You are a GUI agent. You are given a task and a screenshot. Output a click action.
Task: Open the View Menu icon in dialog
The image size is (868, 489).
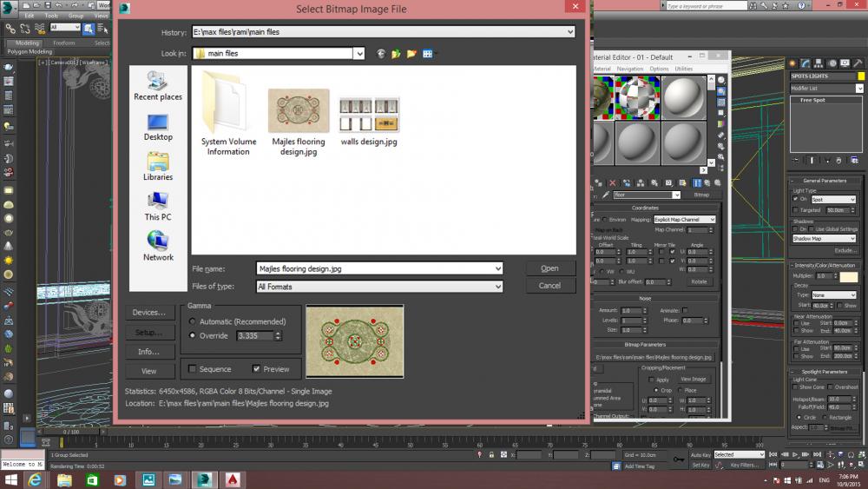[x=428, y=54]
